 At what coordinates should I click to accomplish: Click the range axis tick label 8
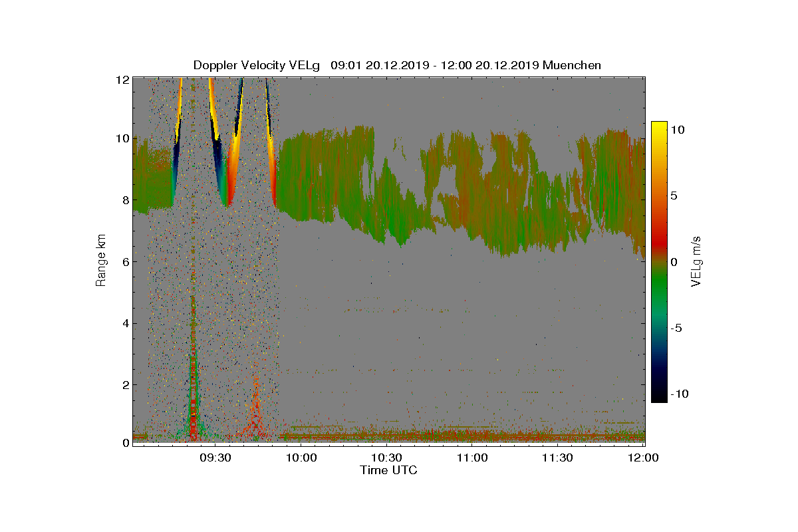(x=124, y=200)
